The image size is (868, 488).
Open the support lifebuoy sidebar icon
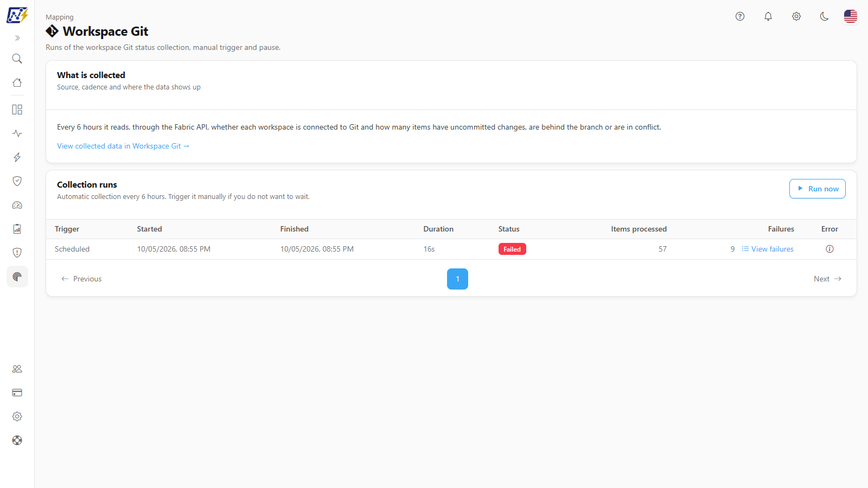[x=17, y=440]
